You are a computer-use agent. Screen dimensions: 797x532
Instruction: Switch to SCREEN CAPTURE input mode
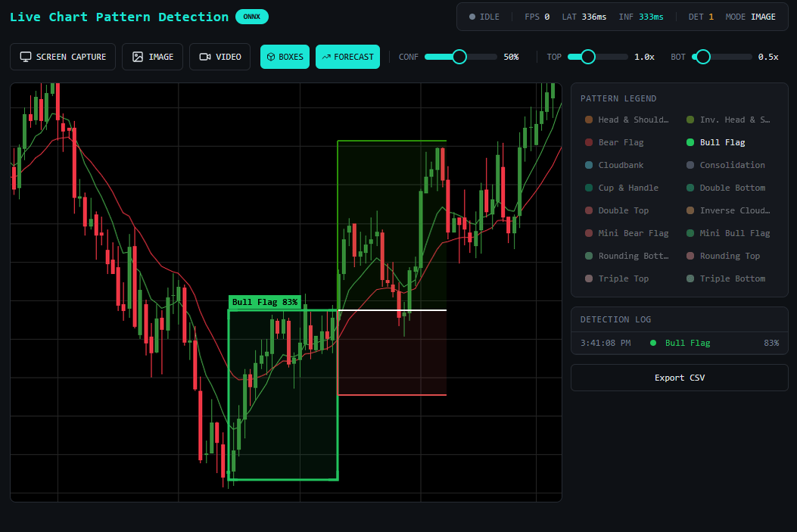63,57
